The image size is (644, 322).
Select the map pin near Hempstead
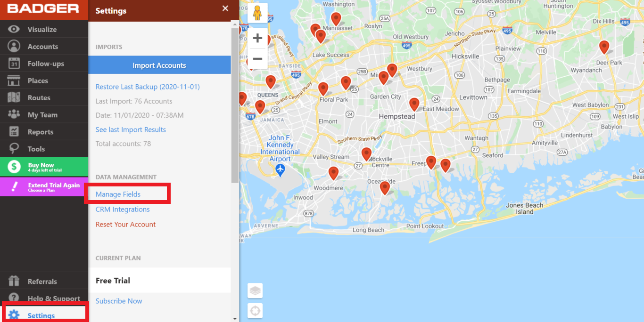(x=414, y=104)
